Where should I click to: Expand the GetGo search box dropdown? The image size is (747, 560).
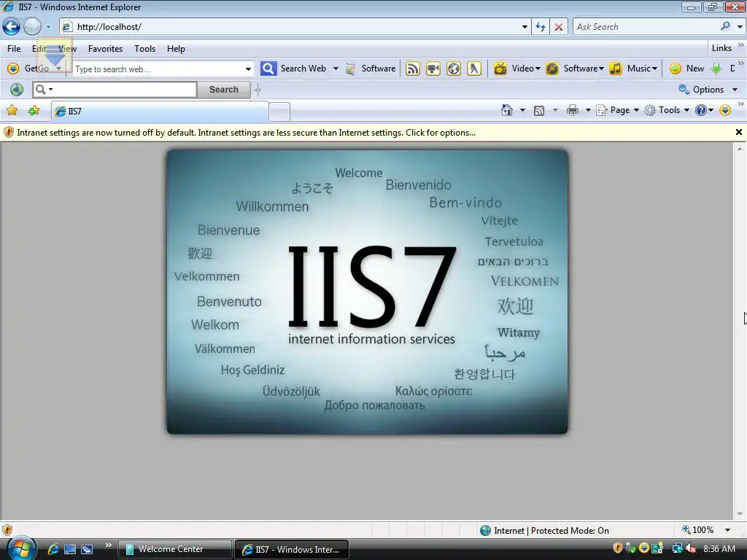click(x=248, y=69)
